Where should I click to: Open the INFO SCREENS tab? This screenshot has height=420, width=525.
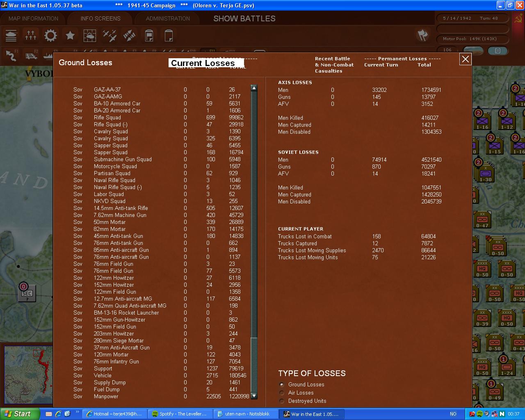(100, 18)
